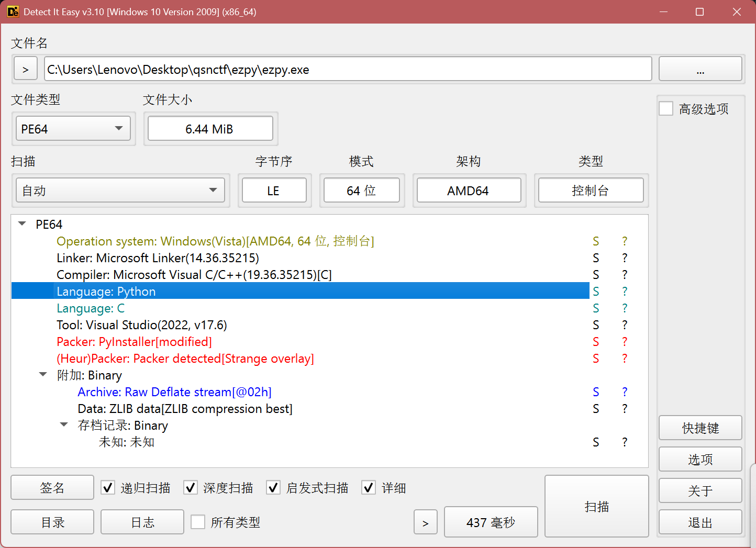Click the 6.44 MiB file size button
The image size is (756, 548).
pyautogui.click(x=210, y=129)
